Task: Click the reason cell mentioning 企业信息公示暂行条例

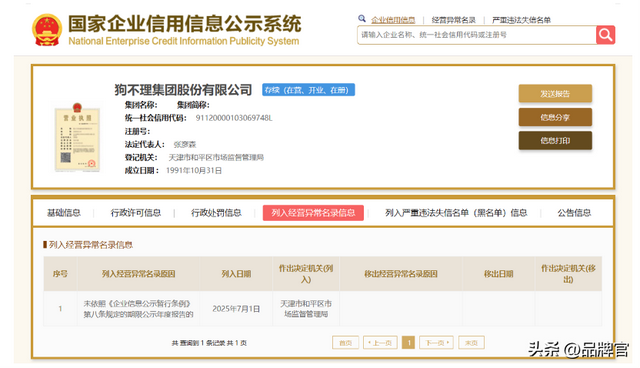Action: pyautogui.click(x=138, y=309)
